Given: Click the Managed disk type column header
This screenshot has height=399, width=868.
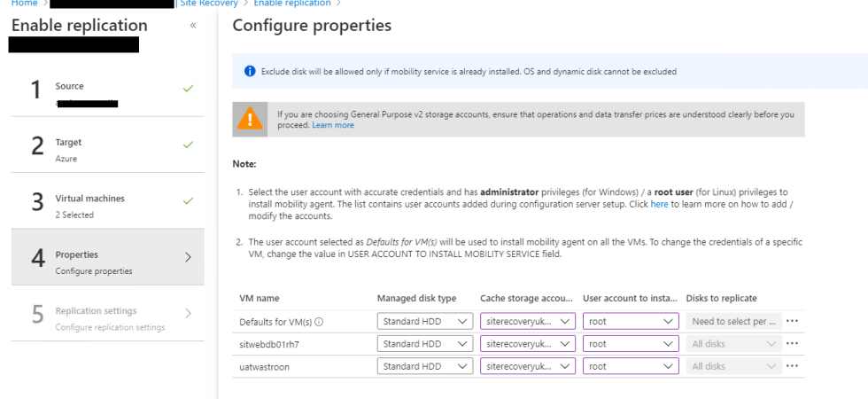Looking at the screenshot, I should (417, 298).
